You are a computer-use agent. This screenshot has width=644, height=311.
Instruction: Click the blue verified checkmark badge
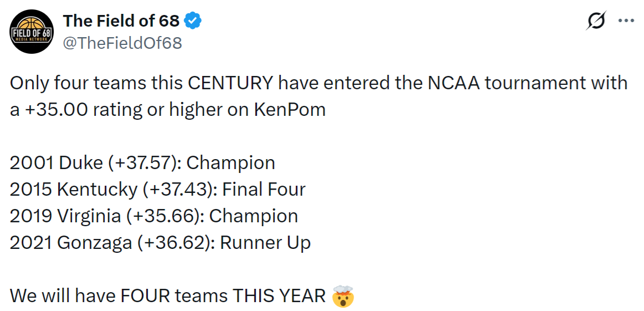[193, 21]
